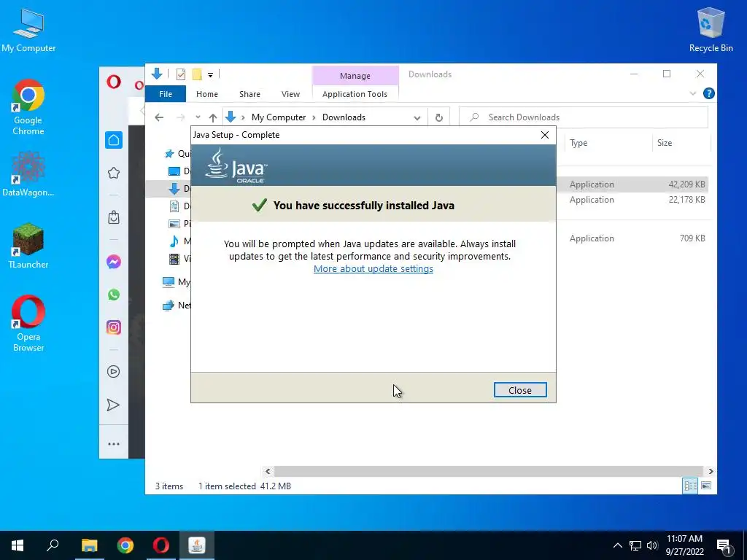
Task: Switch to large icons view in status bar
Action: coord(706,486)
